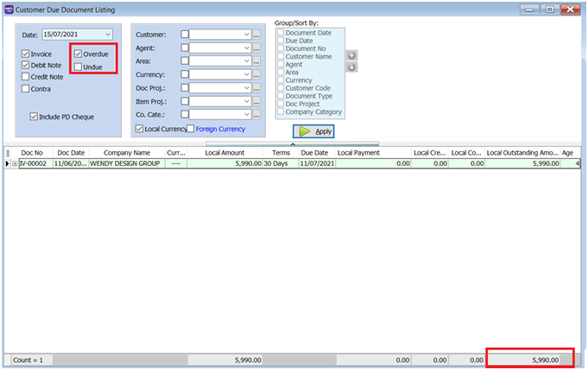Check the Foreign Currency option
This screenshot has height=370, width=588.
(x=191, y=129)
